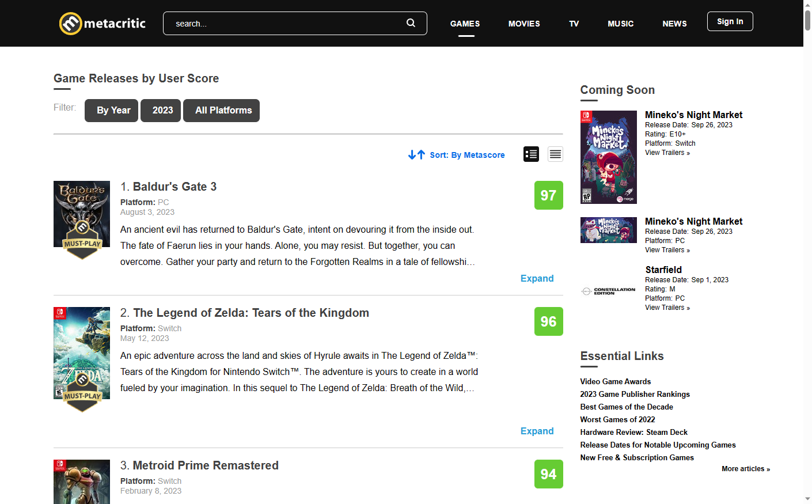Click Zelda score 96 badge
812x504 pixels.
(x=548, y=321)
